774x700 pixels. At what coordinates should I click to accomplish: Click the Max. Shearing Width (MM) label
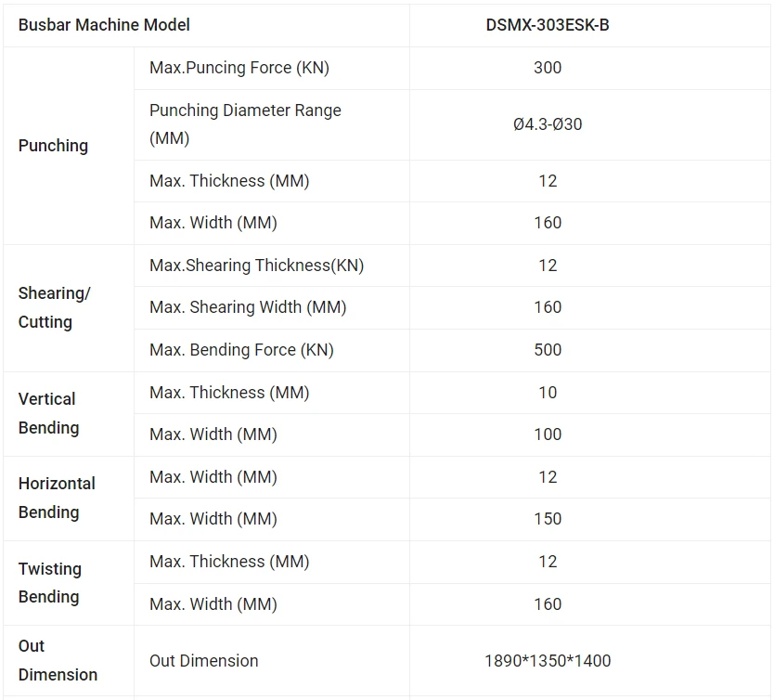(x=248, y=307)
